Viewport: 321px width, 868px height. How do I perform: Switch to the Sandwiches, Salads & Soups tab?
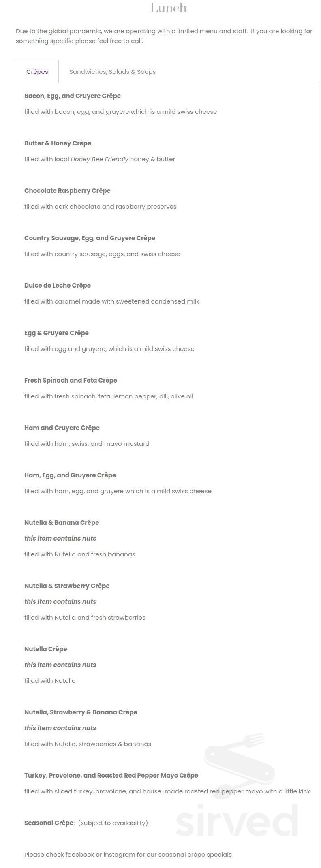pos(112,71)
